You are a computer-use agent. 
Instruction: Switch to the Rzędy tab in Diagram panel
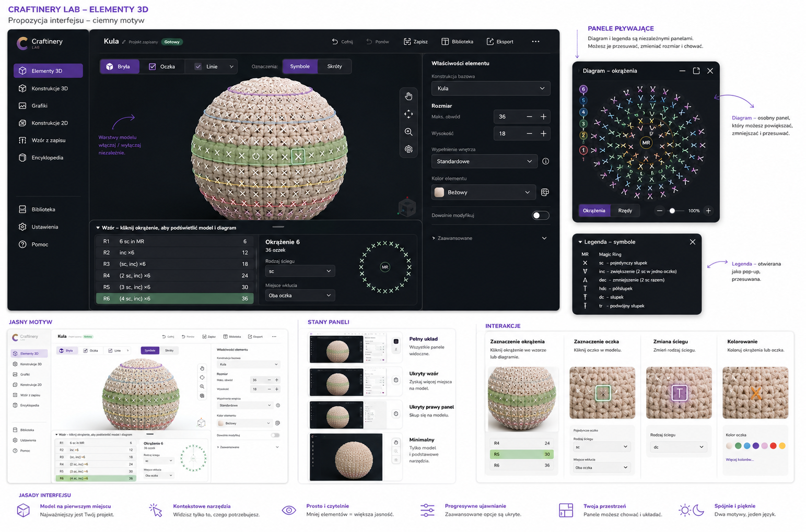coord(625,211)
